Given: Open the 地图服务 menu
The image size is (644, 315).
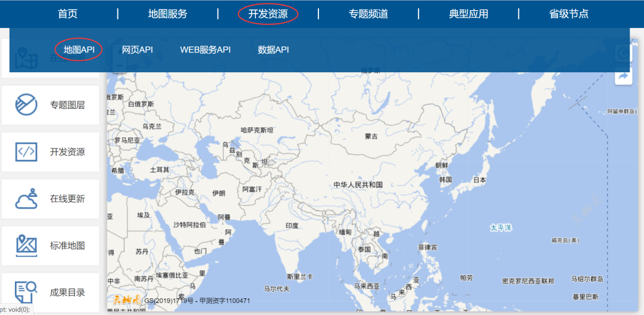Looking at the screenshot, I should pos(168,14).
